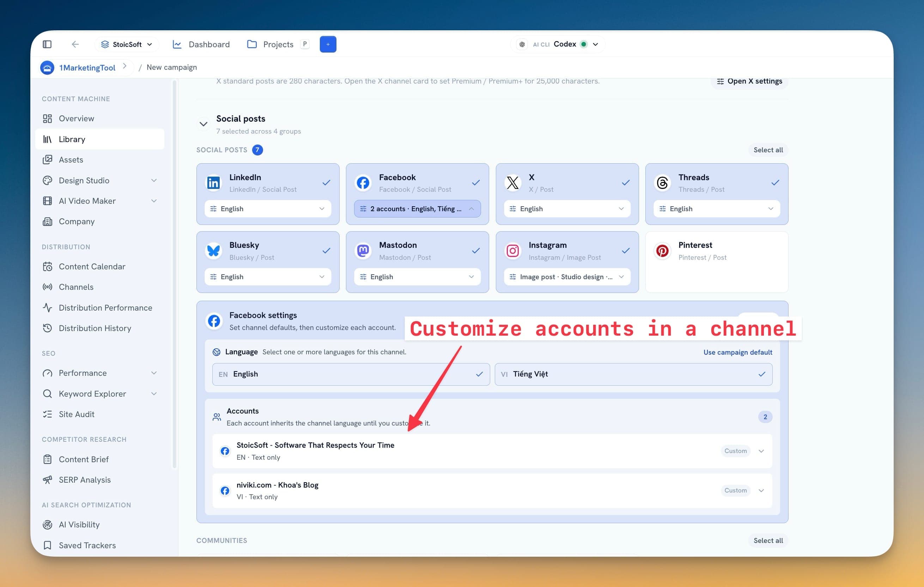Click the Pinterest logo icon
Viewport: 924px width, 587px height.
click(x=662, y=251)
